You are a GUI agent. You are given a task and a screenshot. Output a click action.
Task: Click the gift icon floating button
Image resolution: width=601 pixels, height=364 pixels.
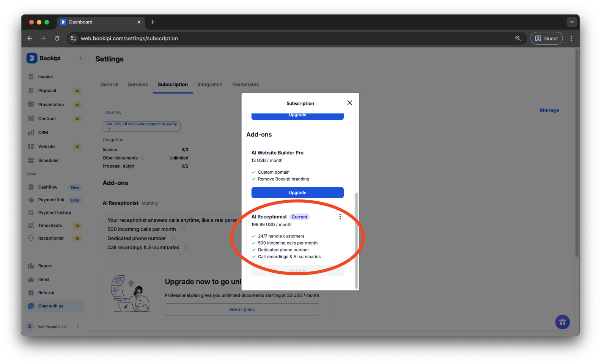(x=562, y=322)
